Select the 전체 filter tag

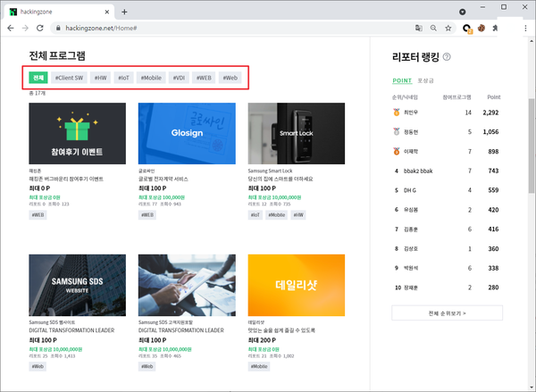[38, 78]
